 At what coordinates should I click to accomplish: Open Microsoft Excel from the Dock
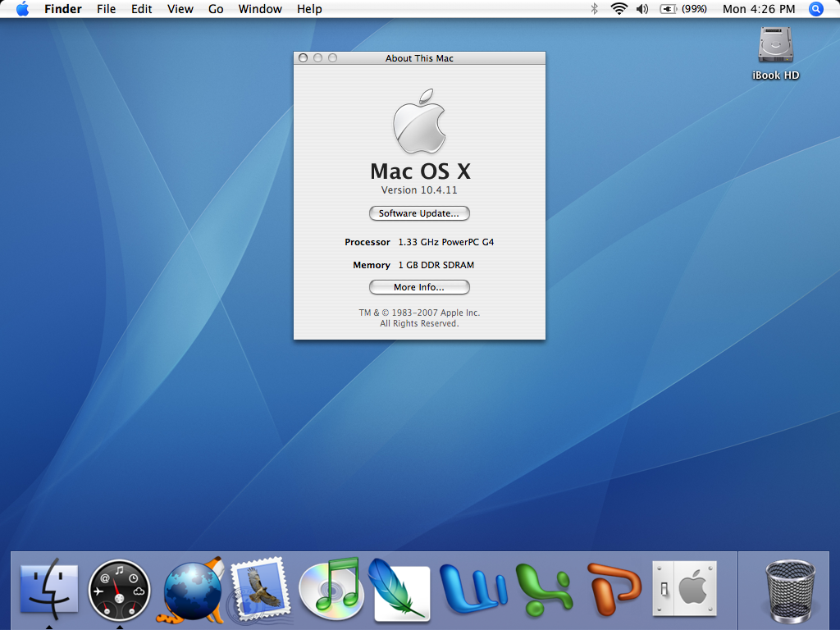[544, 589]
